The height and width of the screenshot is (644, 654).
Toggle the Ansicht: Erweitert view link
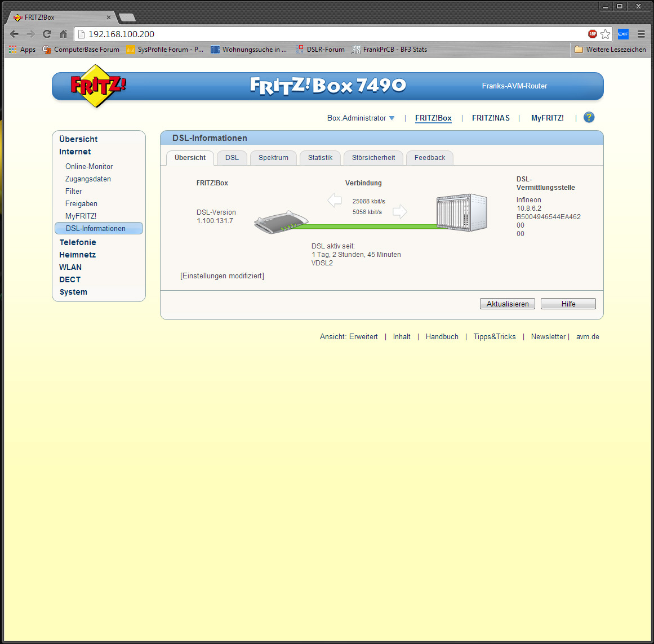pos(349,337)
